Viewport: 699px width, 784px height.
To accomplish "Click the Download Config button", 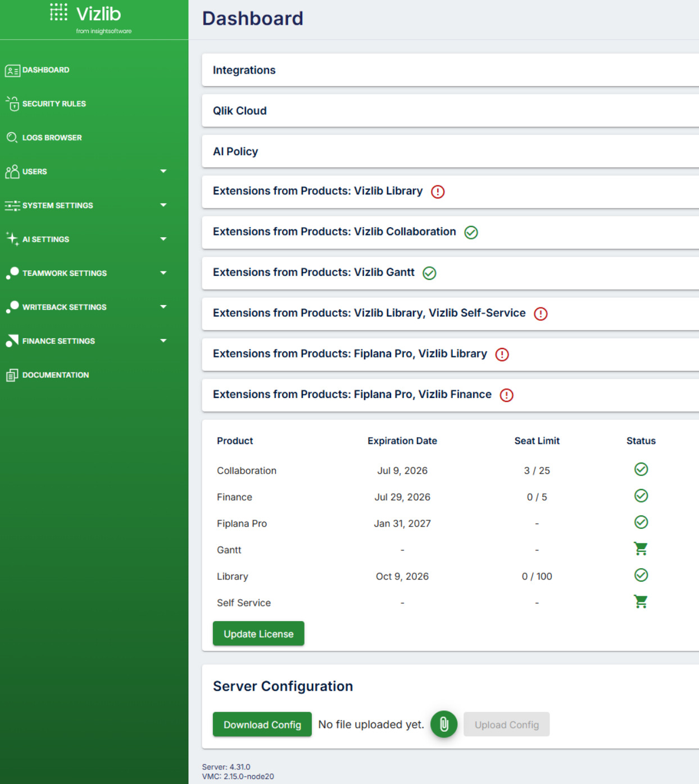I will [x=262, y=724].
